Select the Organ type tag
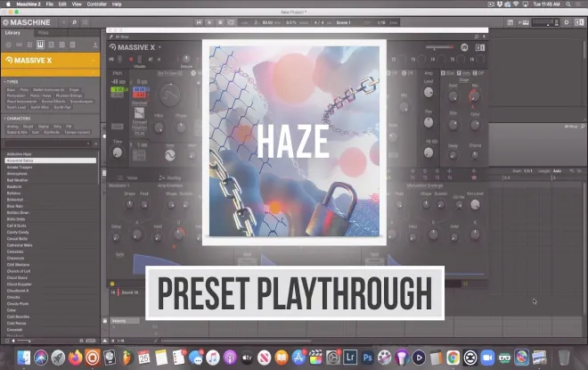The width and height of the screenshot is (588, 370). pyautogui.click(x=74, y=90)
